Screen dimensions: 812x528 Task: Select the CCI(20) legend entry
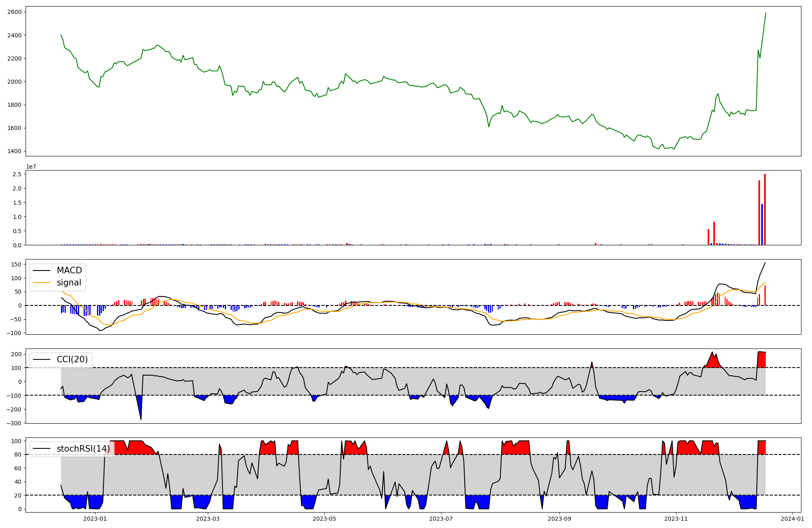[72, 359]
